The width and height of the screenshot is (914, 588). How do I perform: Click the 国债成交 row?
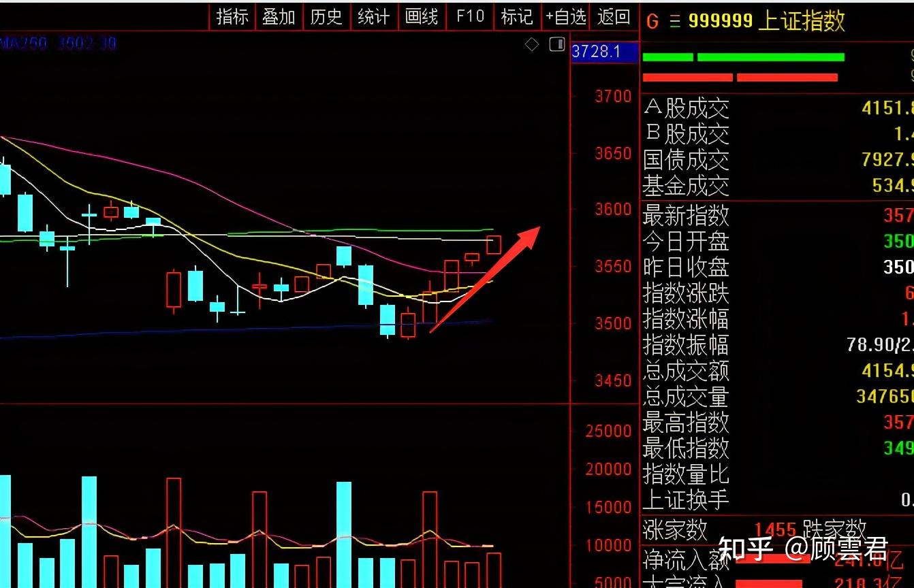(778, 159)
